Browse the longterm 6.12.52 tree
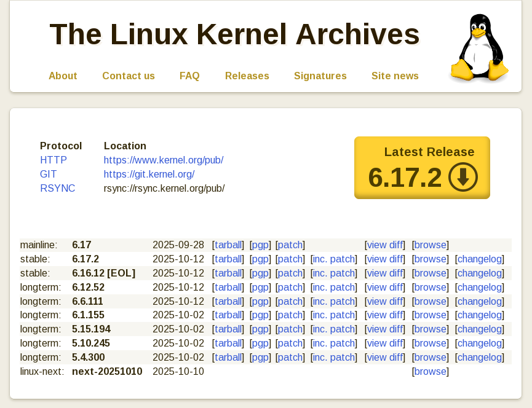Screen dimensions: 532x408 point(431,288)
